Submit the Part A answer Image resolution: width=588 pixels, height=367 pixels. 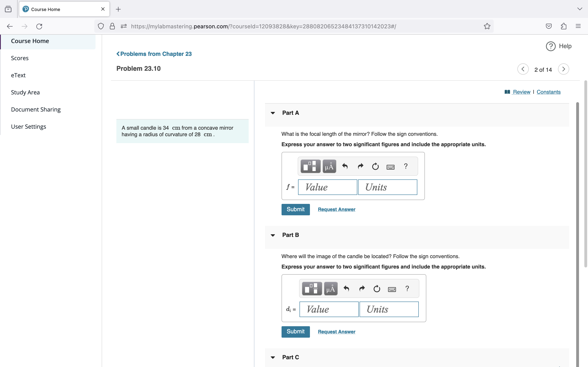[295, 209]
